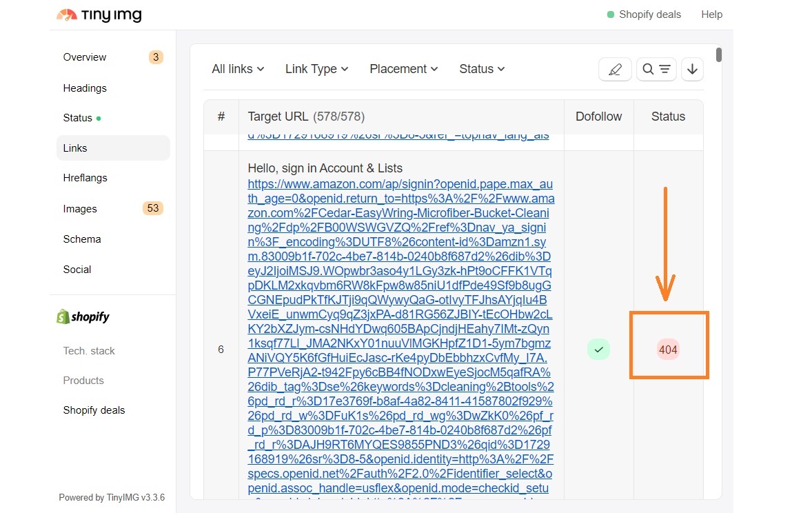The image size is (812, 513).
Task: Expand the Link Type filter
Action: [x=316, y=69]
